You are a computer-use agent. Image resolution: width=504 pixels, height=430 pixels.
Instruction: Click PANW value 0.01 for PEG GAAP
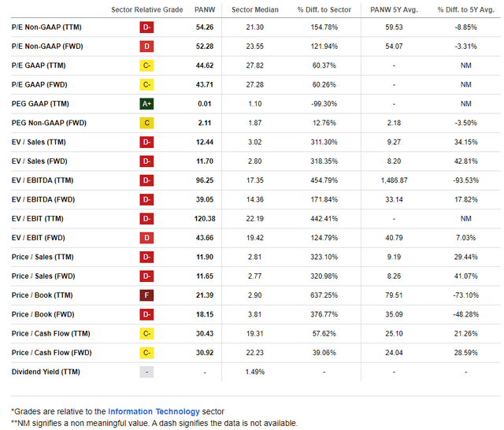[x=205, y=104]
